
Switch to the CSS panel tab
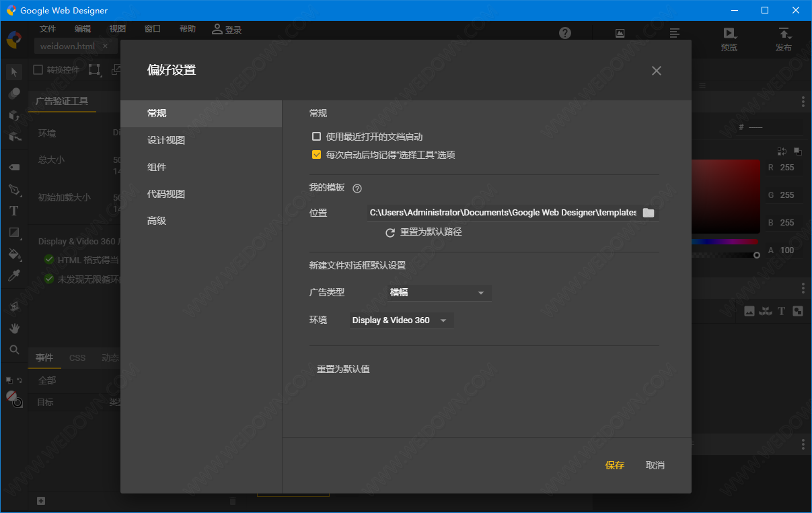pyautogui.click(x=77, y=358)
